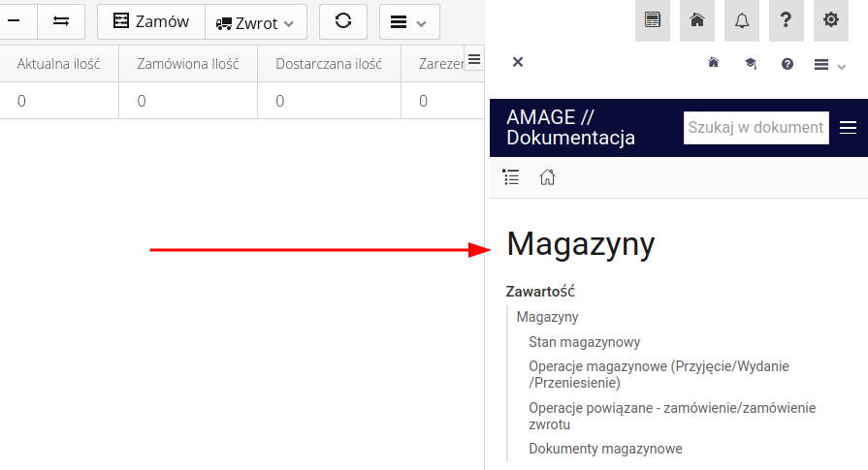The image size is (868, 470).
Task: Click the question mark help button
Action: click(x=787, y=20)
